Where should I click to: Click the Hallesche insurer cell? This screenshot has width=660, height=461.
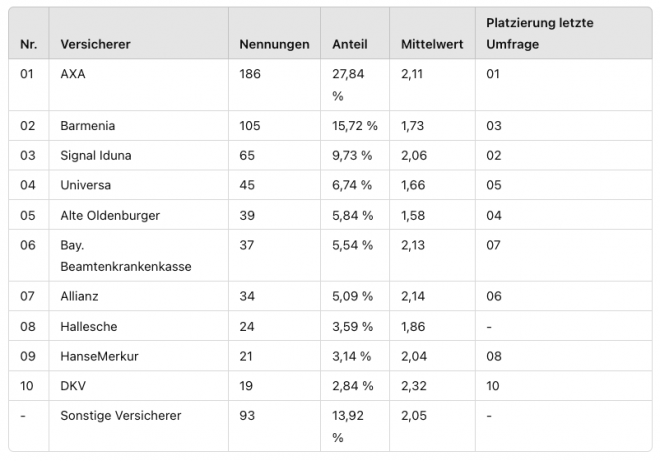pyautogui.click(x=88, y=327)
